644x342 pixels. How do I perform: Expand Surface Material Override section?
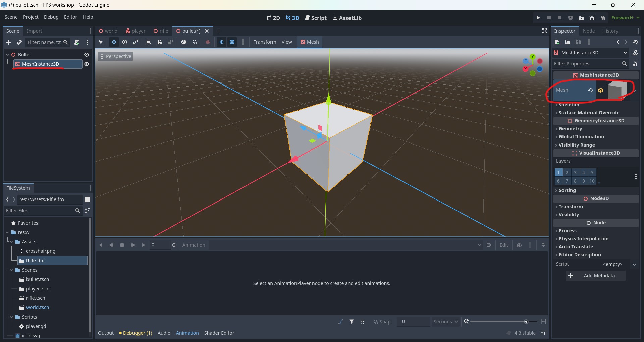pyautogui.click(x=589, y=113)
